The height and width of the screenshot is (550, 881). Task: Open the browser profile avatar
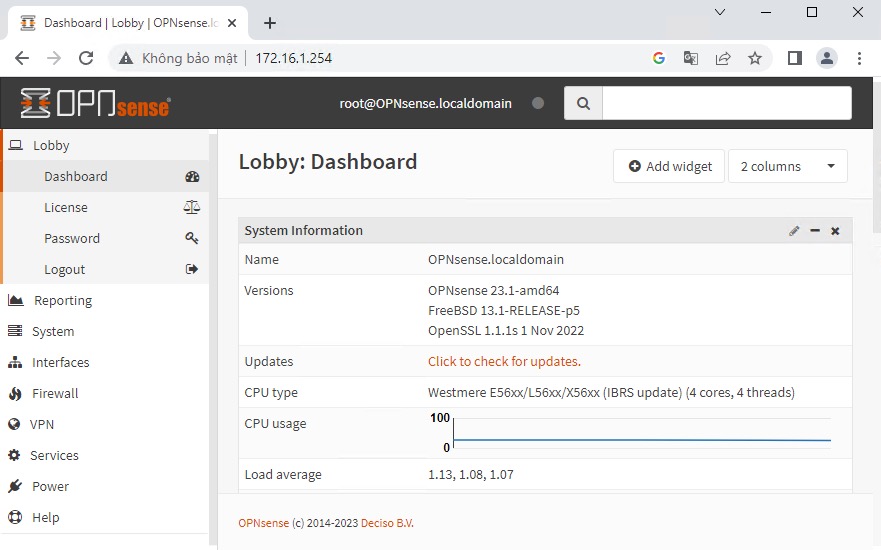pos(826,58)
